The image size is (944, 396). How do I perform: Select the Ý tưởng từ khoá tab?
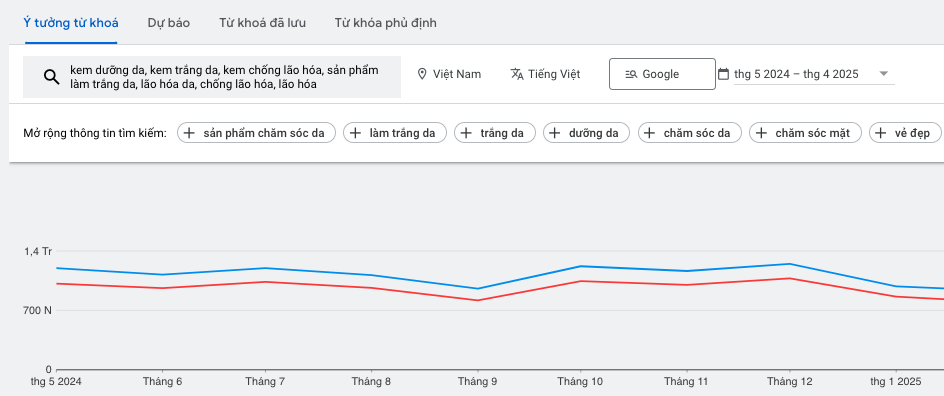[x=71, y=23]
